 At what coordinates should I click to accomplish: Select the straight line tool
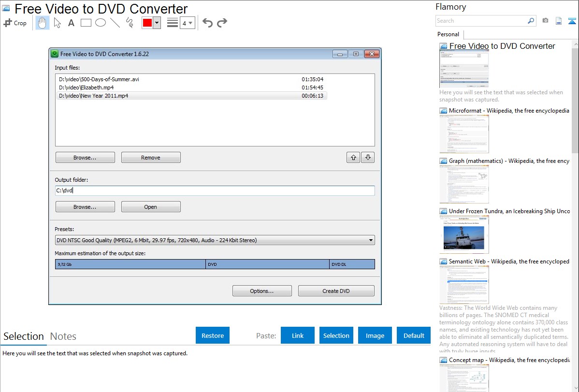click(x=115, y=23)
